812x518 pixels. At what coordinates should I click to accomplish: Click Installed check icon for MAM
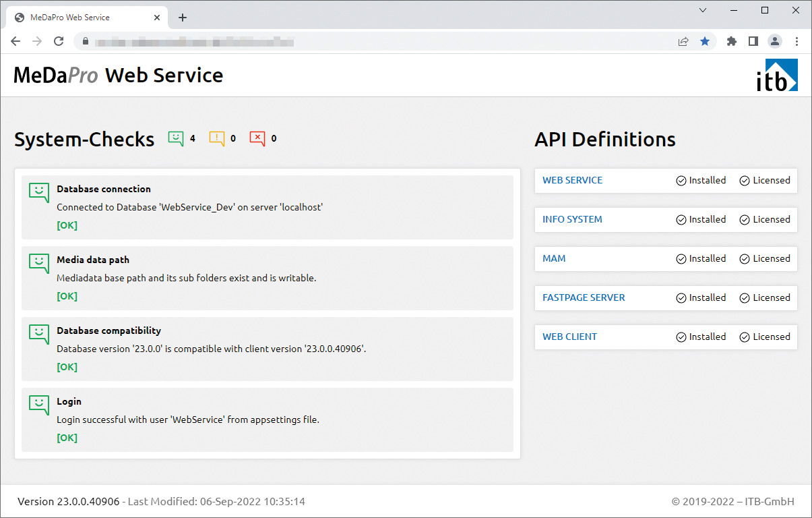pos(681,259)
